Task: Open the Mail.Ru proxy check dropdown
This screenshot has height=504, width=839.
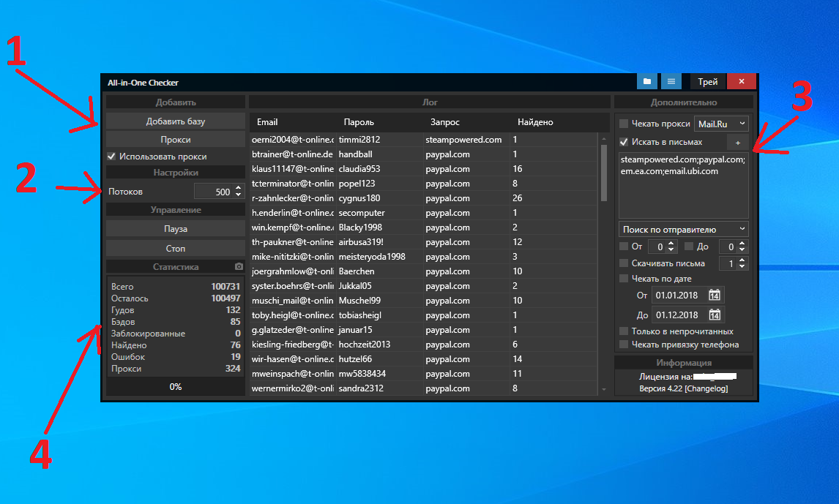Action: click(720, 124)
